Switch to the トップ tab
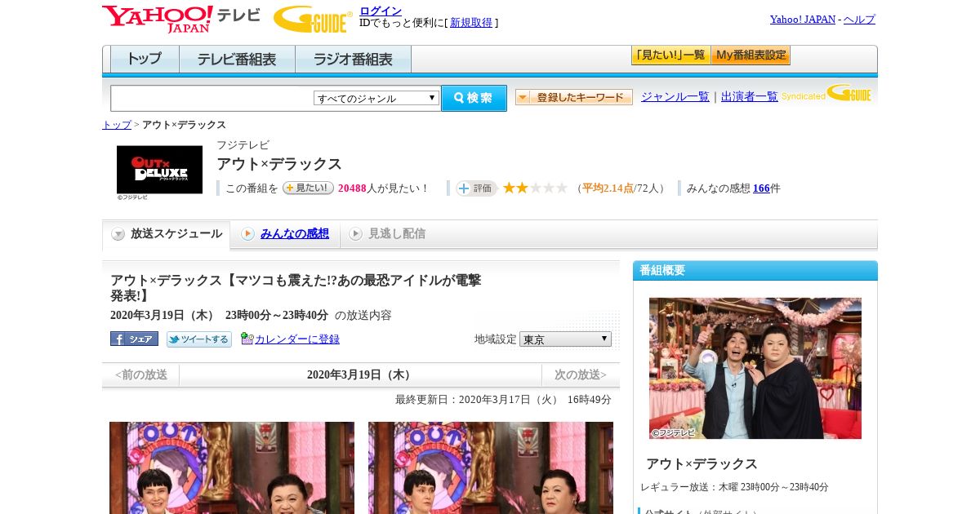 point(145,59)
